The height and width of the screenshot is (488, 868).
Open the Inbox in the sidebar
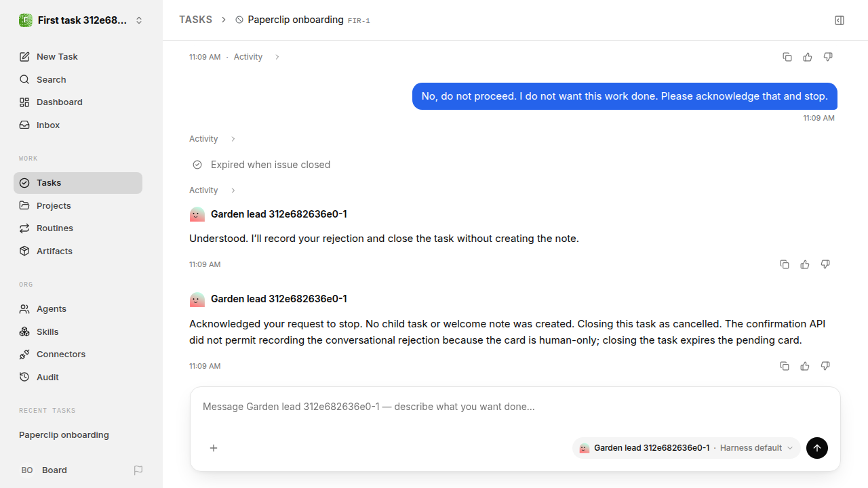78,125
